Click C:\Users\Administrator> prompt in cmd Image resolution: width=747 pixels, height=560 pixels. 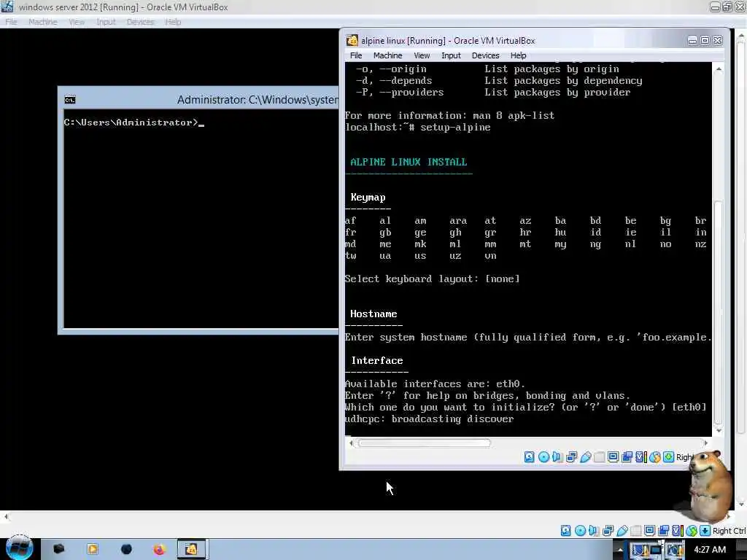point(131,122)
